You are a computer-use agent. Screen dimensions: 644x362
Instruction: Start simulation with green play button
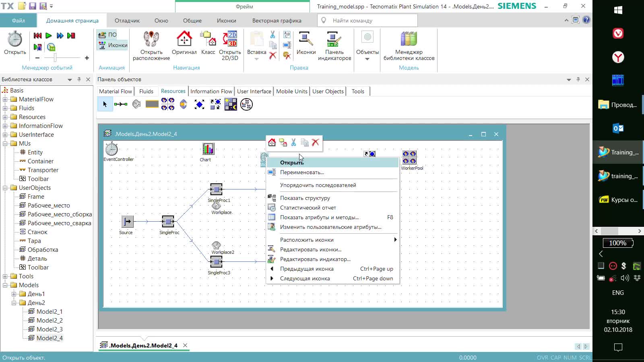coord(49,35)
